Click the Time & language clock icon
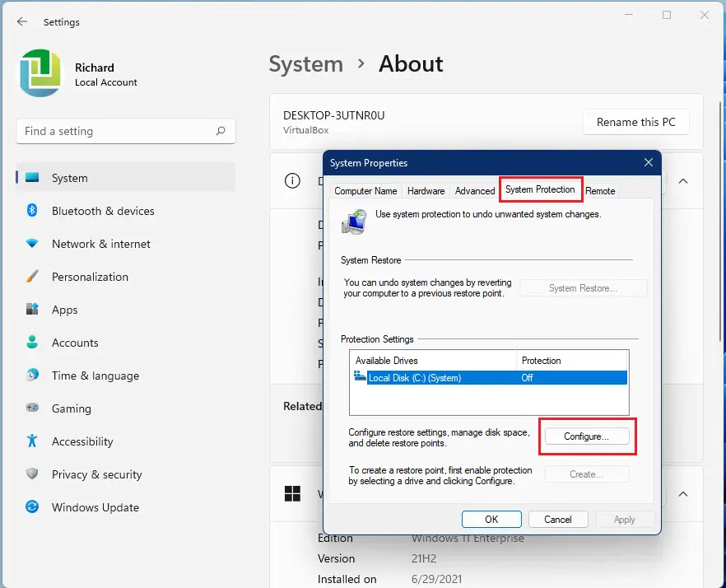This screenshot has width=726, height=588. point(32,375)
